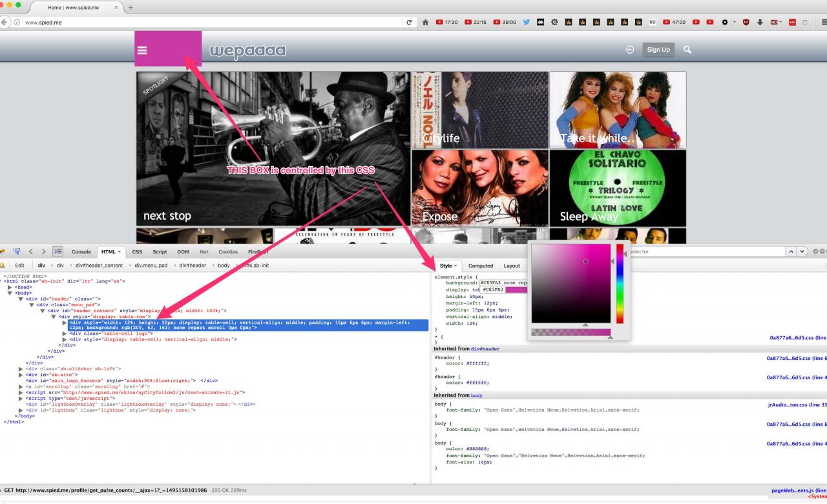The image size is (827, 504).
Task: Open the DOM tab in Firebug
Action: point(183,251)
